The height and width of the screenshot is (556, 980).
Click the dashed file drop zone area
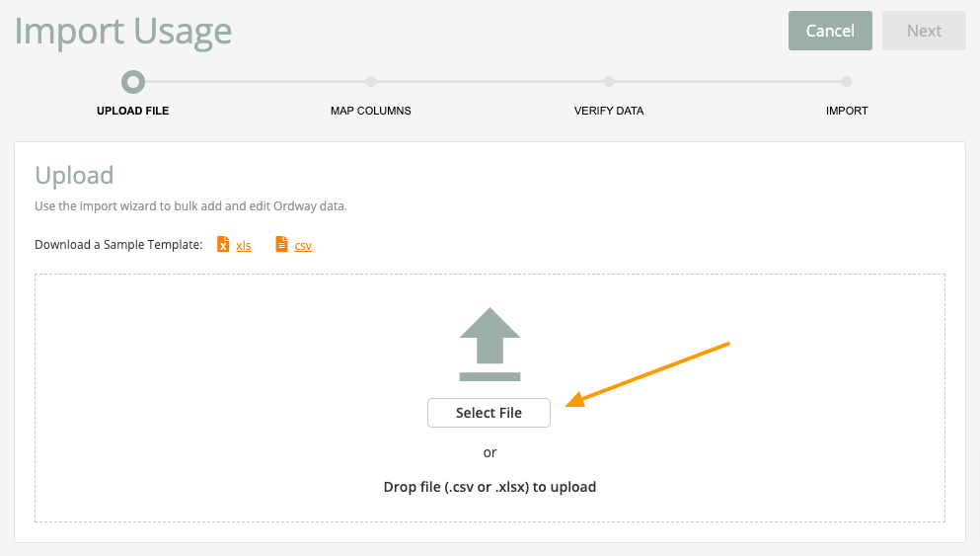pos(490,398)
